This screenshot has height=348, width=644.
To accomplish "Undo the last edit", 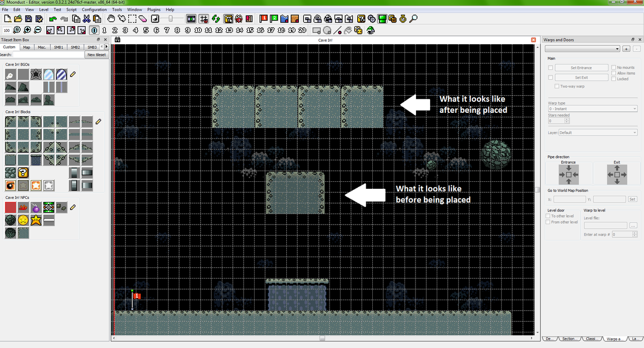I will click(x=53, y=19).
